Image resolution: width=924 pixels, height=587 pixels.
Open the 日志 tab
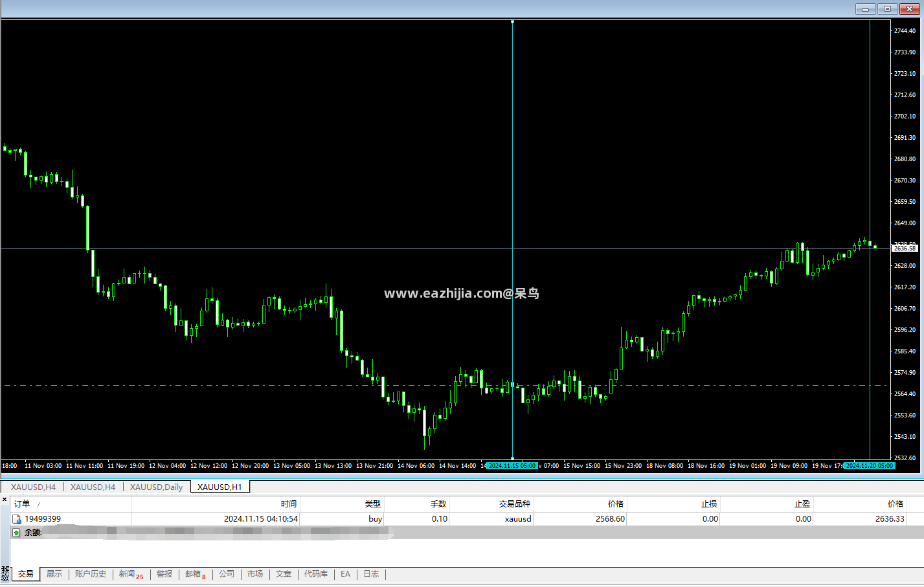coord(371,574)
